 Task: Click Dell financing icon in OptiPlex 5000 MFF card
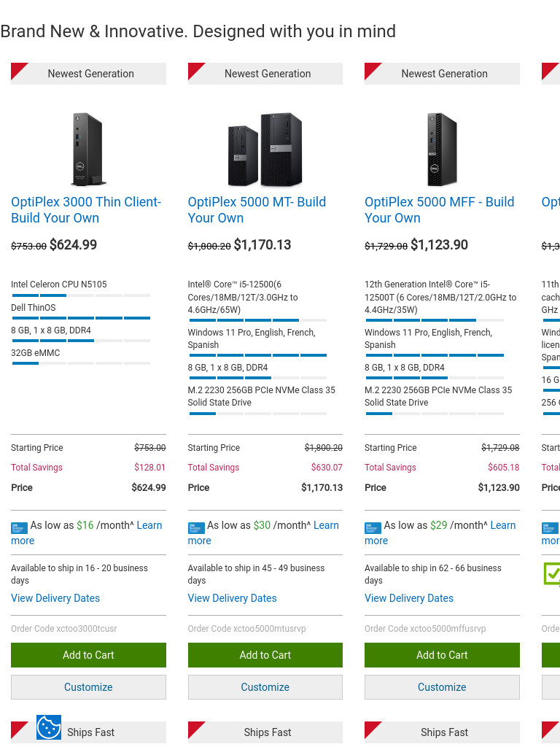[373, 527]
